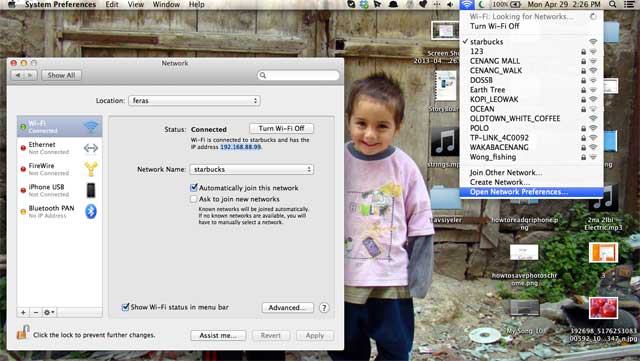Open Network Name dropdown showing starbucks
The image size is (640, 361).
pos(251,169)
